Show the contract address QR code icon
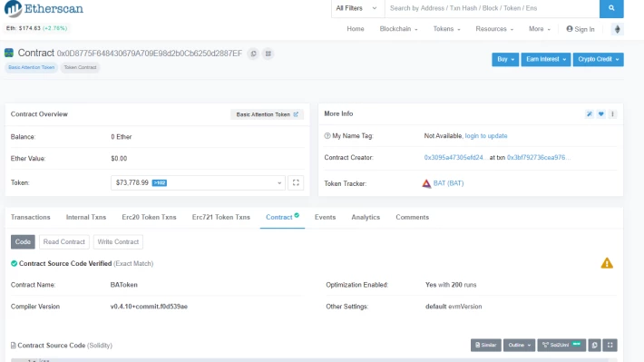Viewport: 644px width, 362px height. point(268,54)
